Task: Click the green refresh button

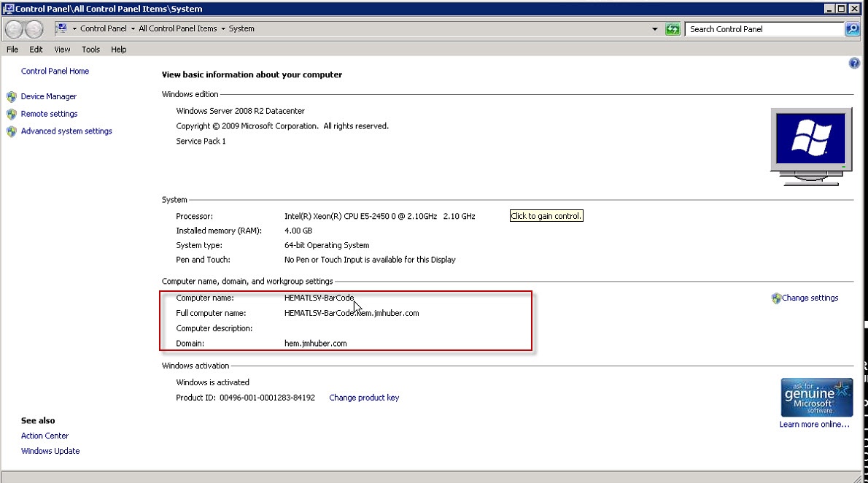Action: [673, 28]
